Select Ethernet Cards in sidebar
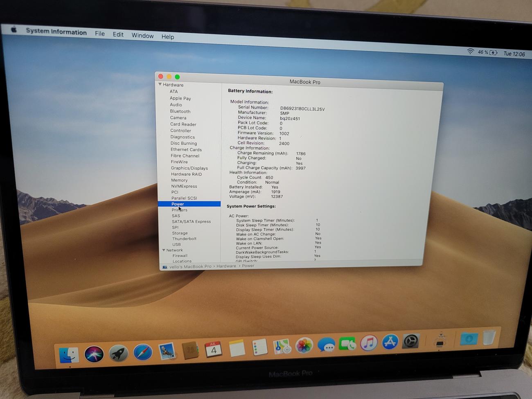This screenshot has width=532, height=399. (x=186, y=149)
